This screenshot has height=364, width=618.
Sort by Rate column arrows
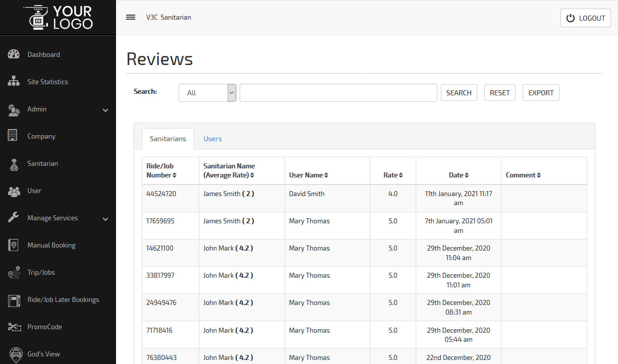click(401, 175)
